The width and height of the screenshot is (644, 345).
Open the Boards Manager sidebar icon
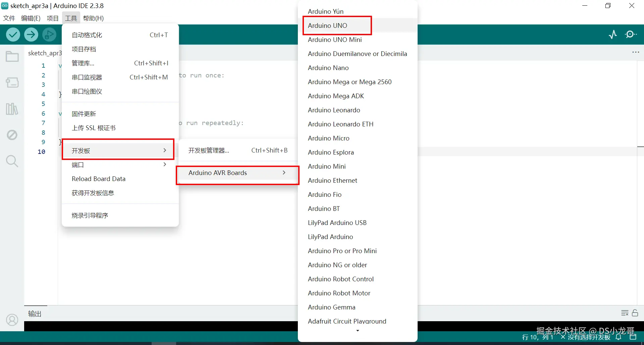(12, 82)
